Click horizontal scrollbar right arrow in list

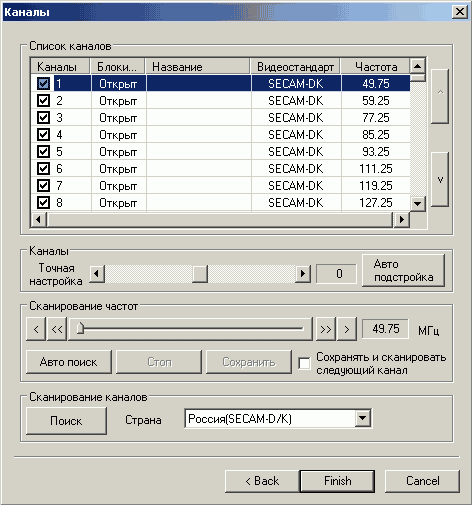pyautogui.click(x=402, y=220)
